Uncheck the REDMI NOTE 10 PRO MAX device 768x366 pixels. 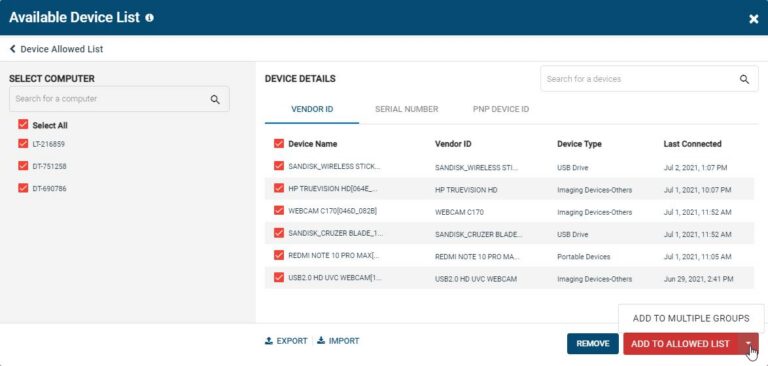point(279,255)
